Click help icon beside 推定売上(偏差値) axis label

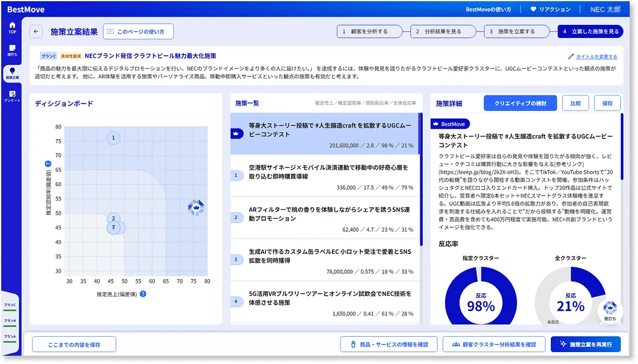[x=143, y=294]
